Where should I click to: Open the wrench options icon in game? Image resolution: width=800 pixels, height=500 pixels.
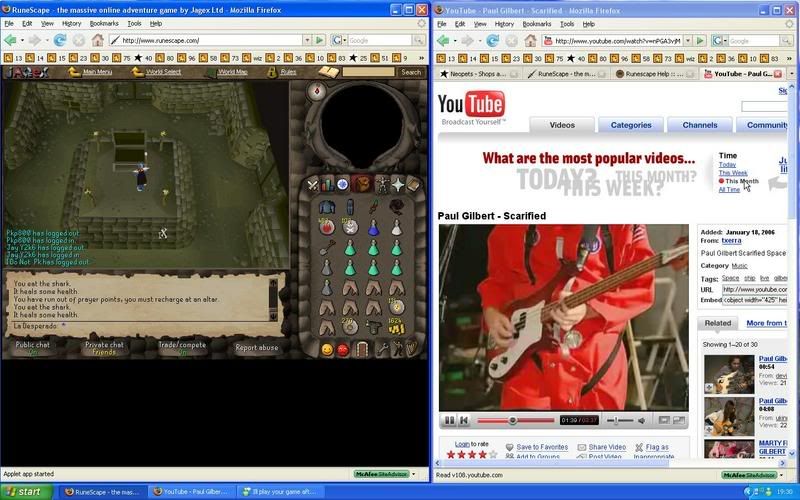click(382, 349)
